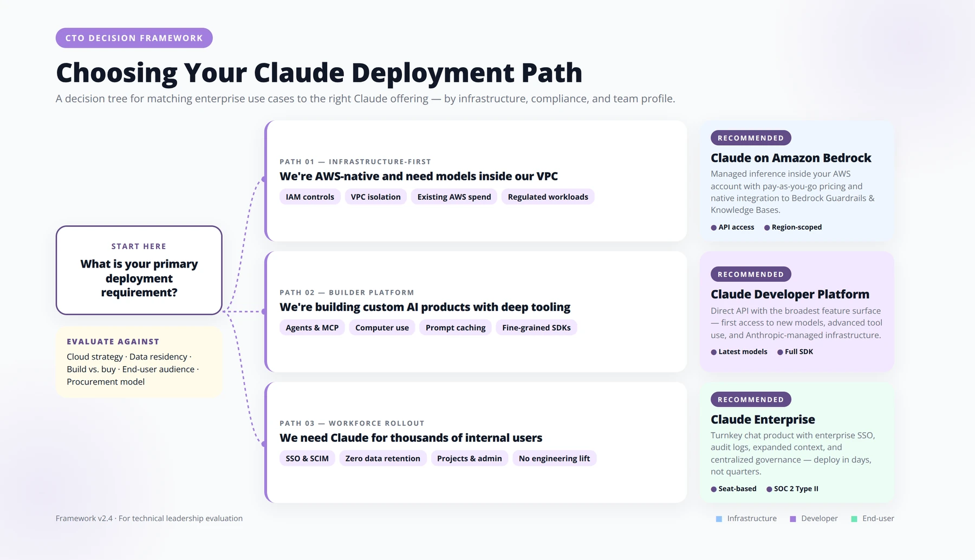Open the Claude on Amazon Bedrock heading

pyautogui.click(x=791, y=158)
